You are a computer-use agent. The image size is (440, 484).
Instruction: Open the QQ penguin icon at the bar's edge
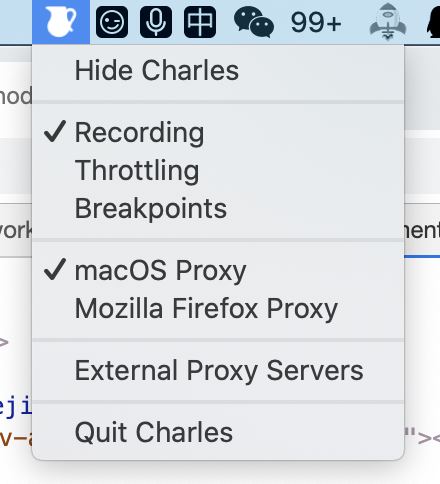click(433, 23)
